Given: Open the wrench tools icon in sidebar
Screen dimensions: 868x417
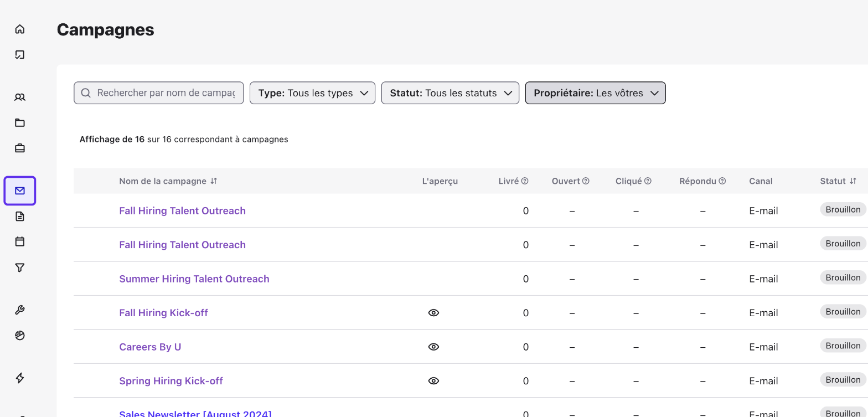Looking at the screenshot, I should pyautogui.click(x=20, y=310).
